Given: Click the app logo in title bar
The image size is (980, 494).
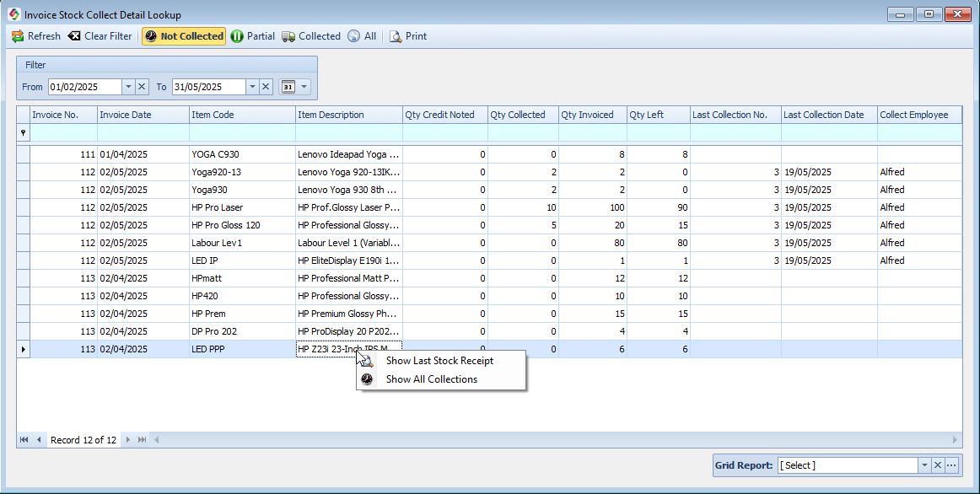Looking at the screenshot, I should 13,13.
